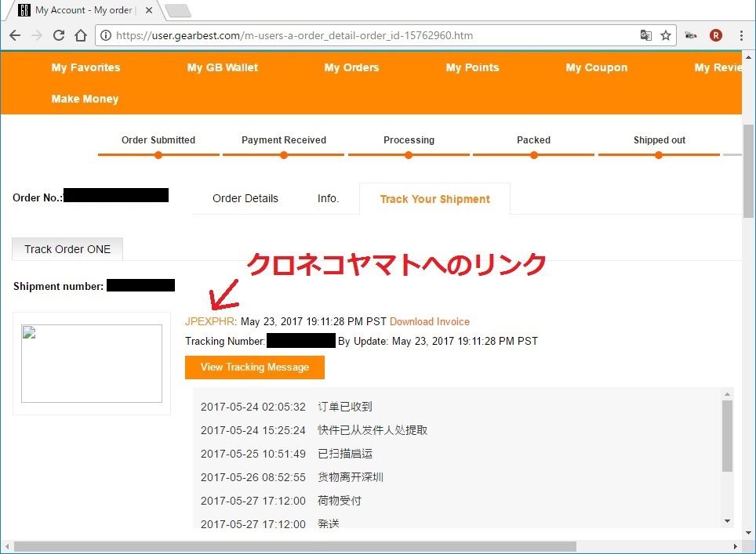Click the tracking log scrollbar thumb
The height and width of the screenshot is (554, 756).
pyautogui.click(x=727, y=436)
